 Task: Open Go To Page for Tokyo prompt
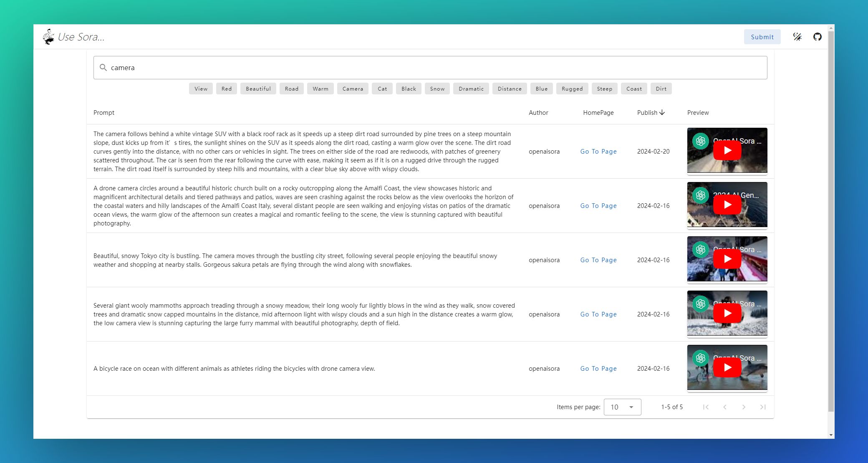click(598, 260)
